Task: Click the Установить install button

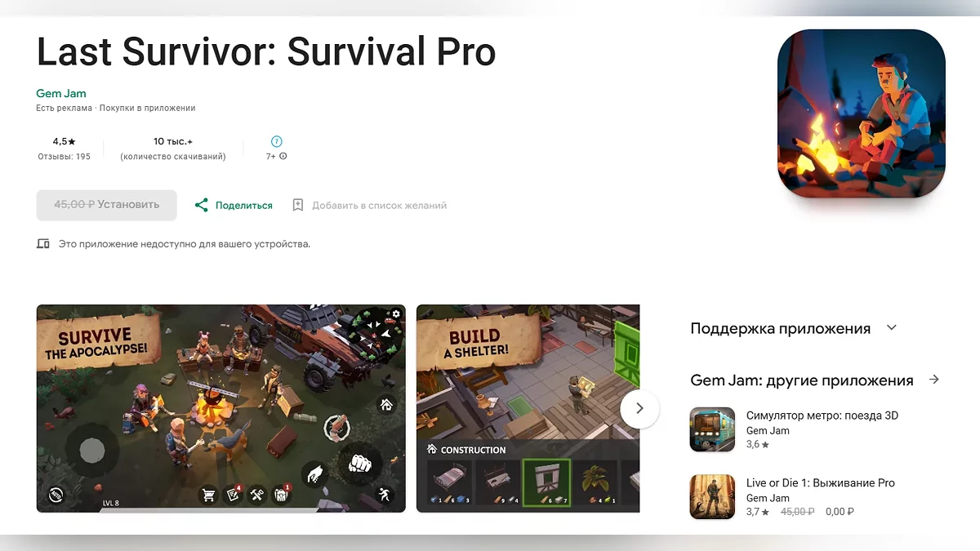Action: [x=106, y=205]
